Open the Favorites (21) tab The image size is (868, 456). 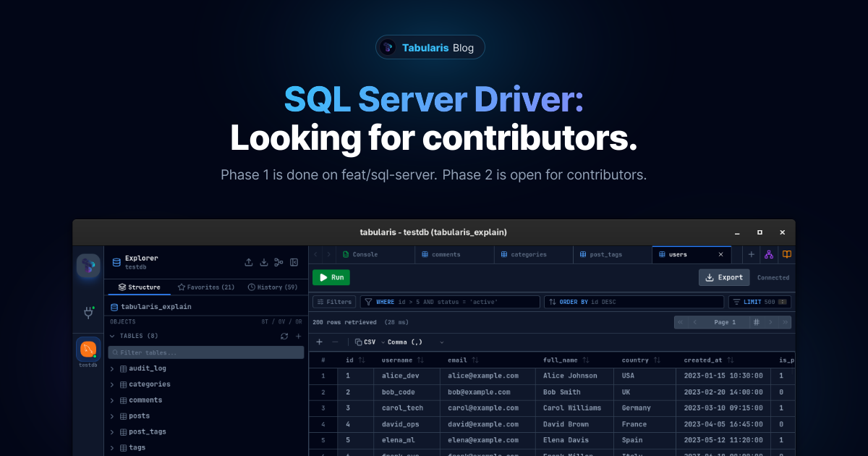tap(206, 287)
